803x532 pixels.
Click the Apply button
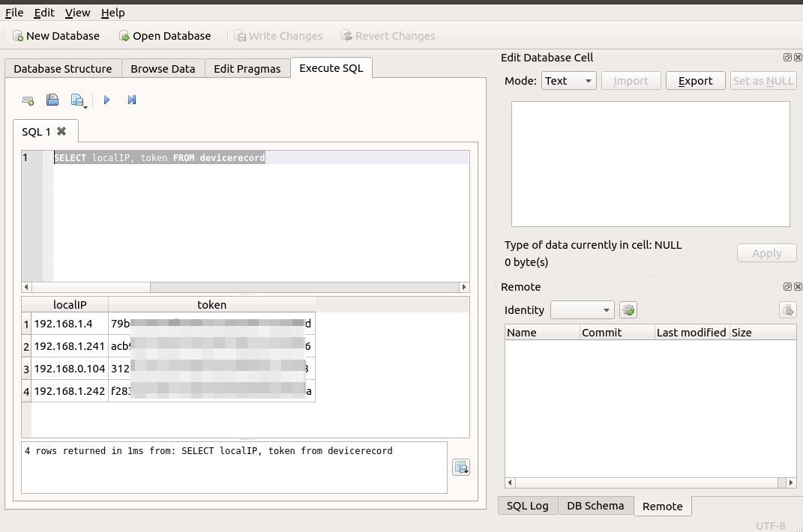pyautogui.click(x=767, y=253)
